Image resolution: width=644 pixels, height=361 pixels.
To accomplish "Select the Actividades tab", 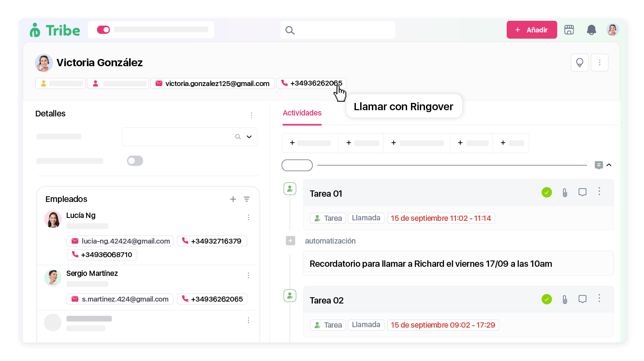I will pos(302,113).
